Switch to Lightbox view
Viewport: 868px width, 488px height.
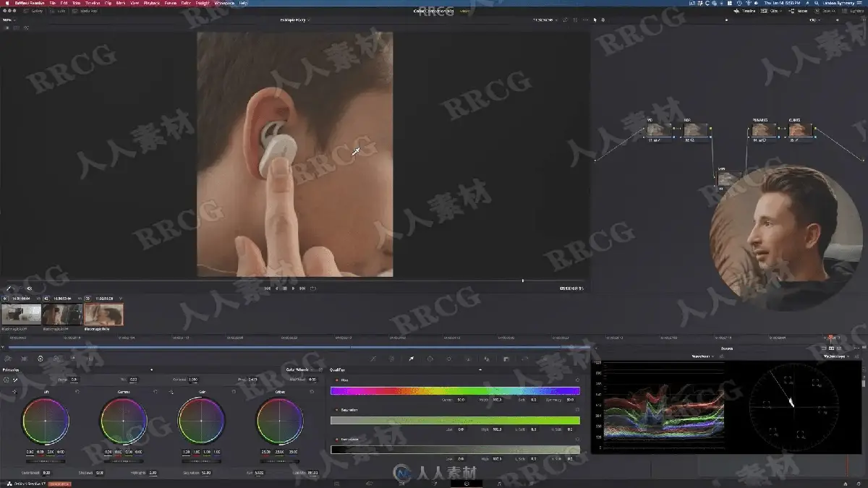854,11
